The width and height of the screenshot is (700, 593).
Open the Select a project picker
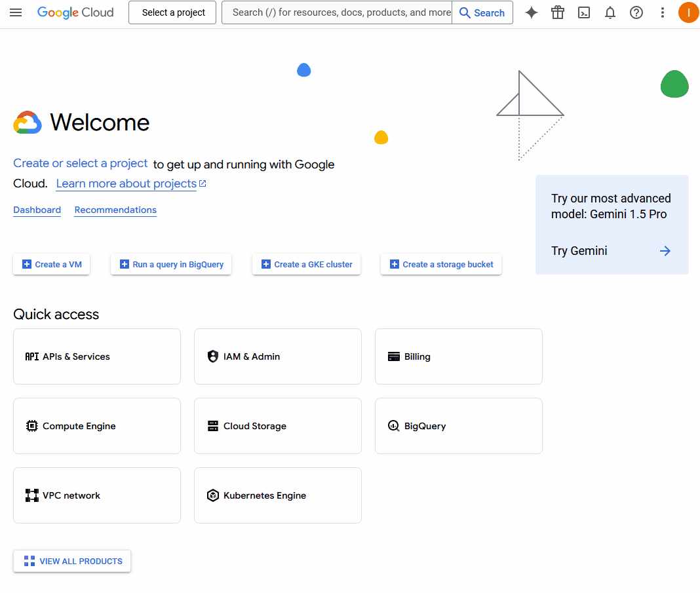tap(172, 12)
